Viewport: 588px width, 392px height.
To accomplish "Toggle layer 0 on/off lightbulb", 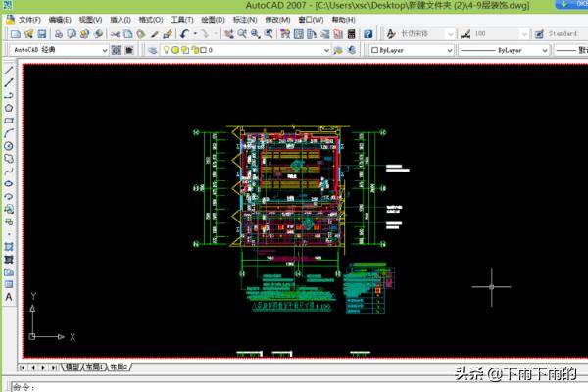I will tap(167, 50).
